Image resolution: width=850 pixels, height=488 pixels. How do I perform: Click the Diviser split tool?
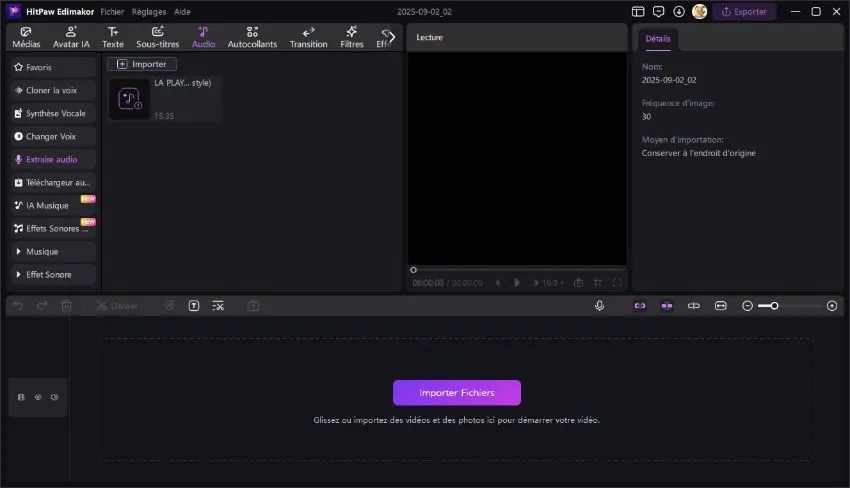[x=117, y=306]
